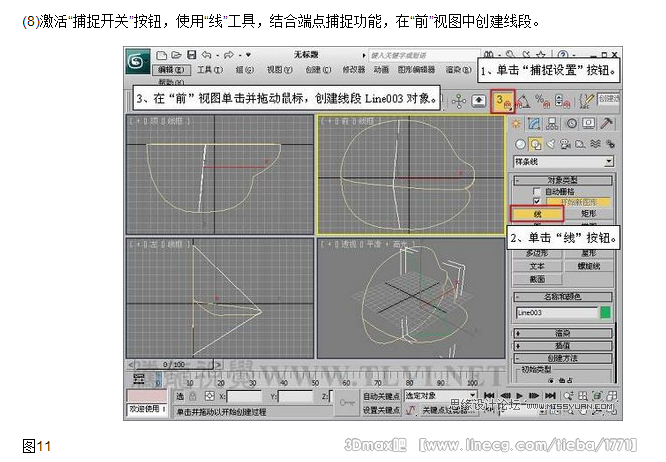Open the Utilities hammer tab
Viewport: 666px width, 462px height.
click(x=607, y=124)
